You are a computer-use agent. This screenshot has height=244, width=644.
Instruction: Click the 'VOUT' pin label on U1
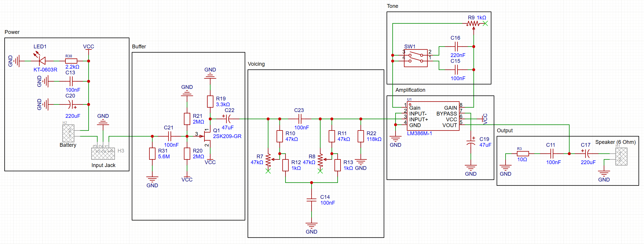450,125
